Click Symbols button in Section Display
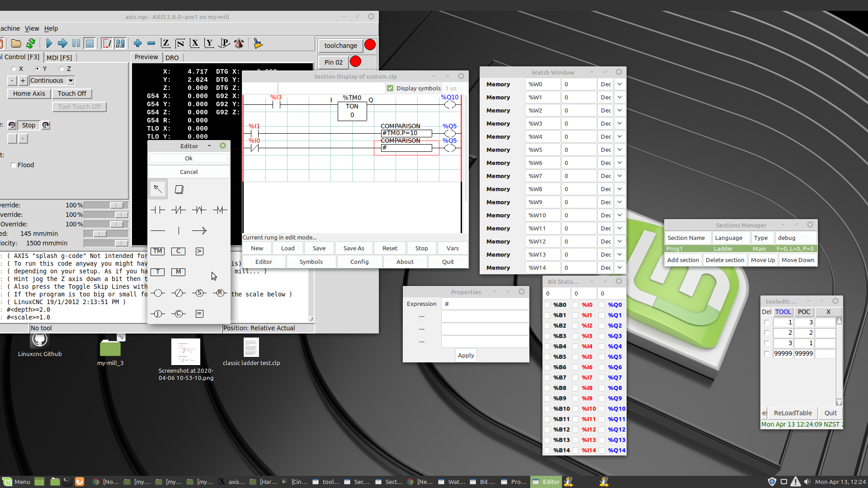868x488 pixels. pyautogui.click(x=311, y=262)
